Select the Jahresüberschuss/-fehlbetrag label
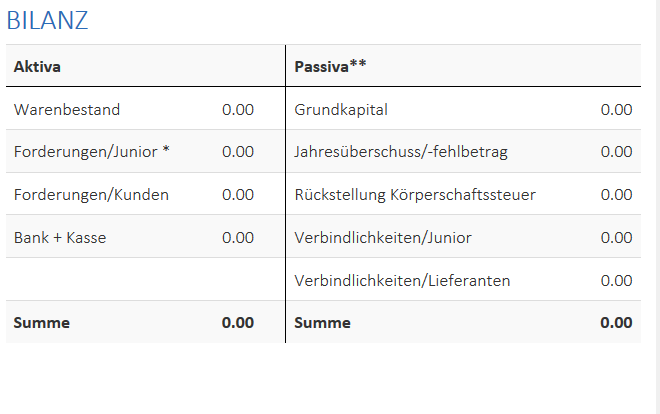Screen dimensions: 660x414 pyautogui.click(x=401, y=152)
